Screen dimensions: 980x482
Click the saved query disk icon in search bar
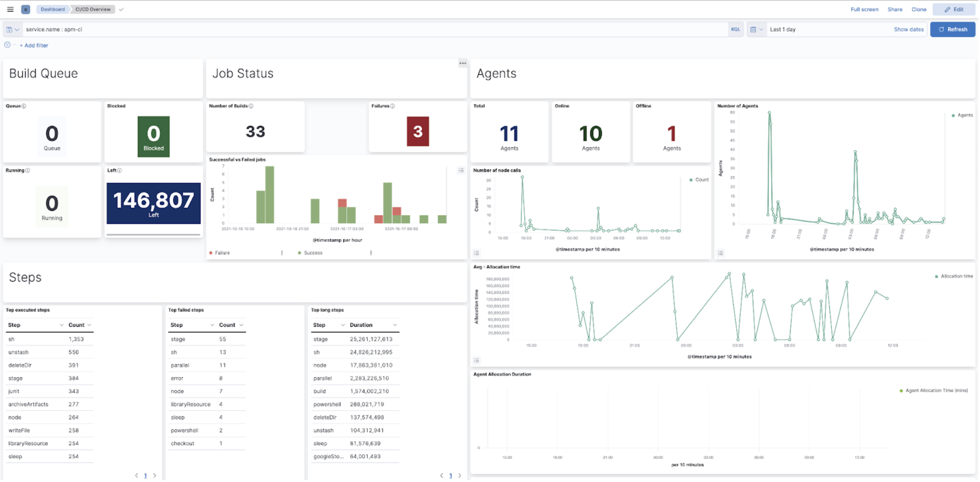10,29
